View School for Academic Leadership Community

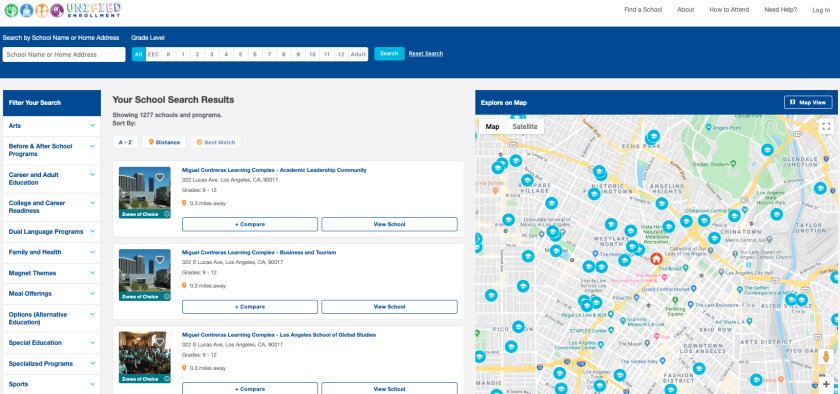click(x=389, y=224)
